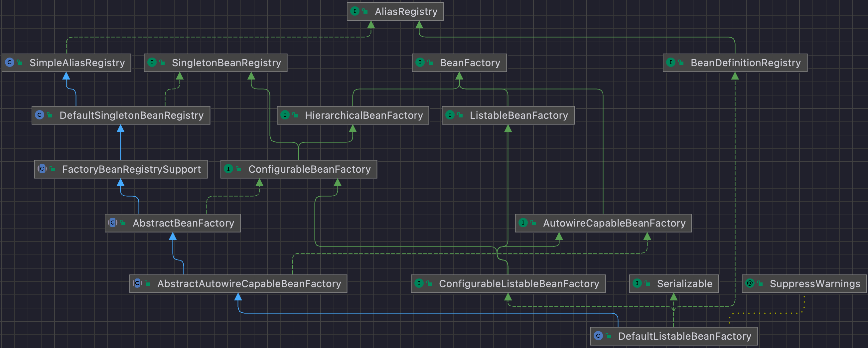The height and width of the screenshot is (348, 868).
Task: Select the AutowireCapableBeanFactory node
Action: click(604, 223)
